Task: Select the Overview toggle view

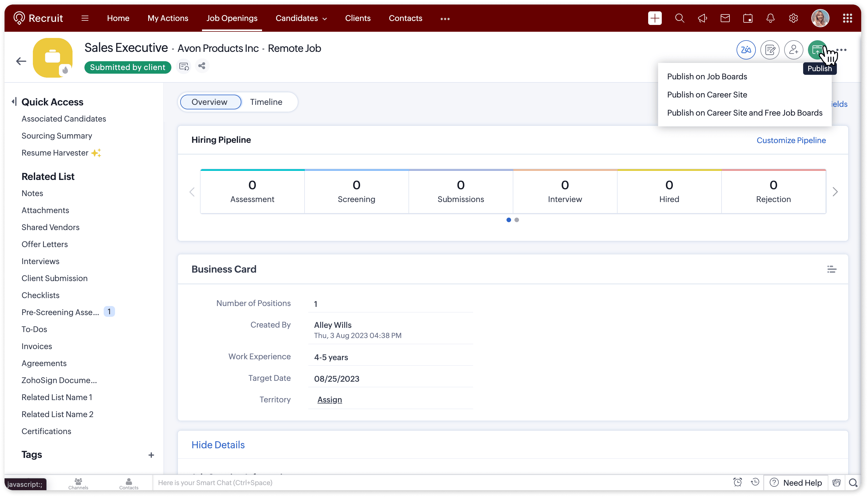Action: pos(209,102)
